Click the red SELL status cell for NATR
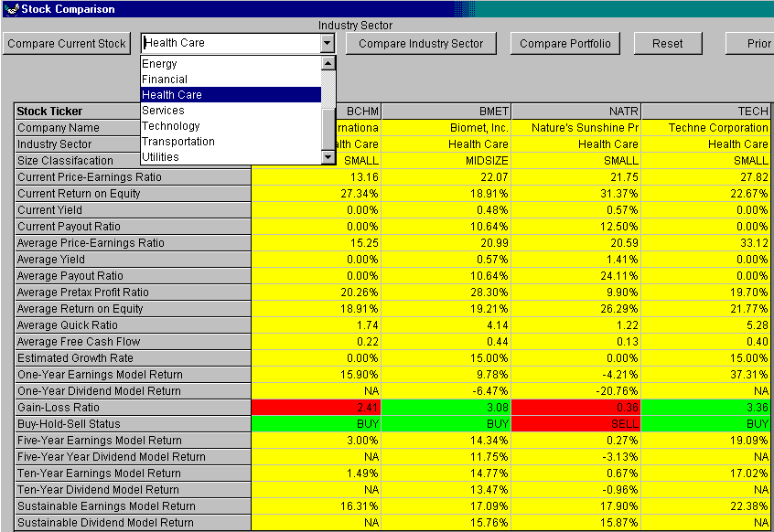774x532 pixels. coord(576,423)
